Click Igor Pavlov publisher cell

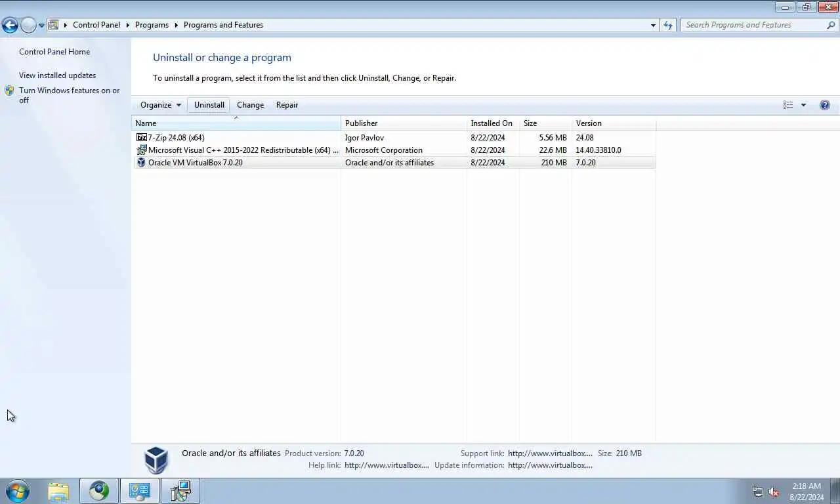pyautogui.click(x=364, y=138)
